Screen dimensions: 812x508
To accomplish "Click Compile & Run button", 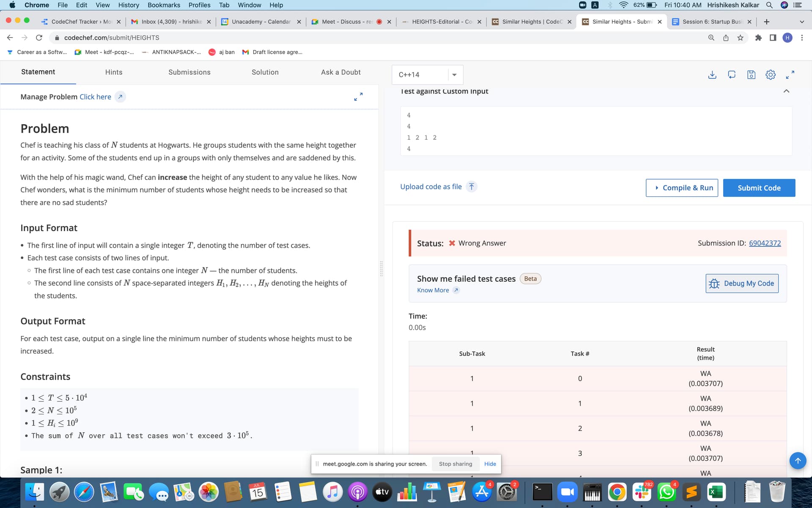I will [x=682, y=188].
